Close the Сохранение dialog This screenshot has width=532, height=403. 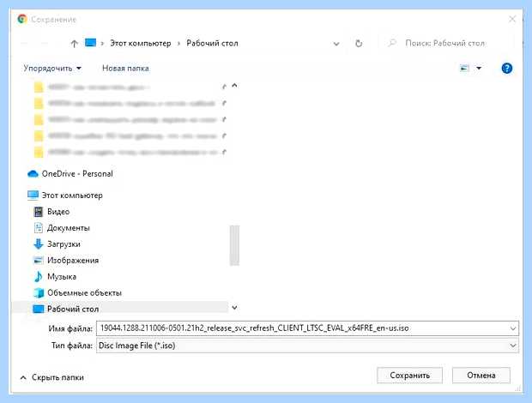tap(512, 19)
